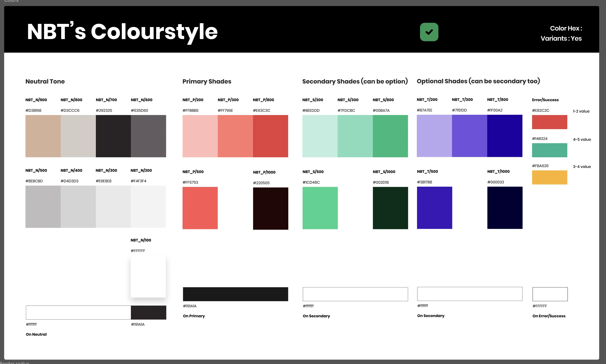Select the NBT_P/200 pink swatch

200,136
